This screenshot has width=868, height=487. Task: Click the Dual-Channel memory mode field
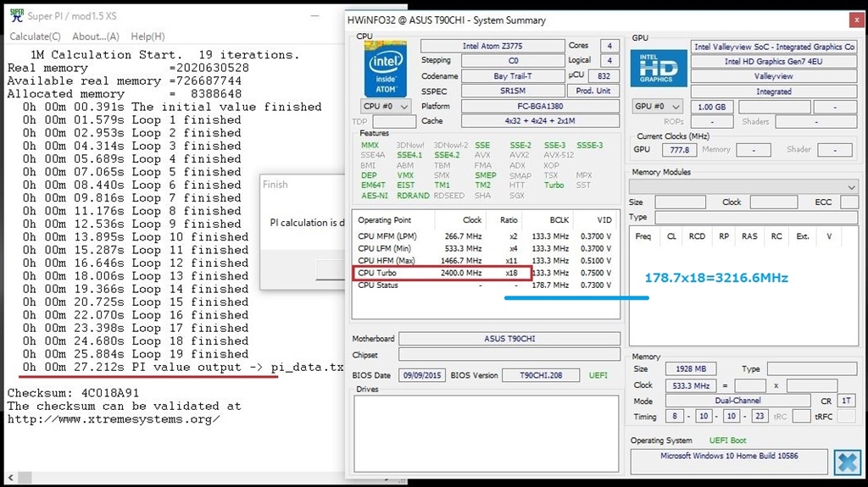pos(738,401)
